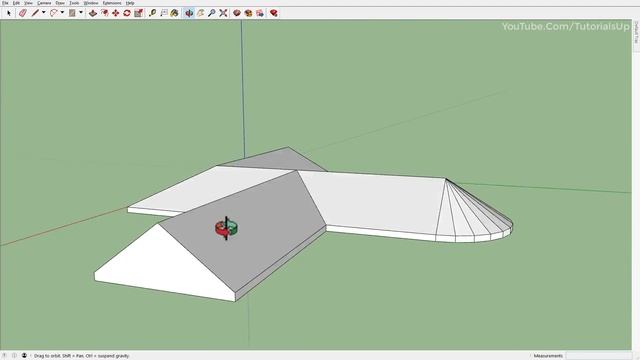Screen dimensions: 640x360
Task: Click the geo-location status bar icon
Action: point(5,356)
